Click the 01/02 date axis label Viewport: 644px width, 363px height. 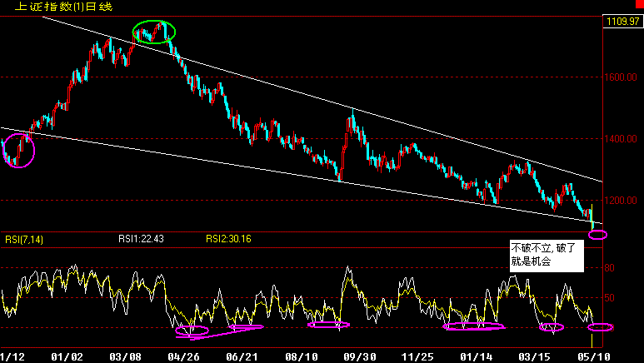tap(67, 357)
